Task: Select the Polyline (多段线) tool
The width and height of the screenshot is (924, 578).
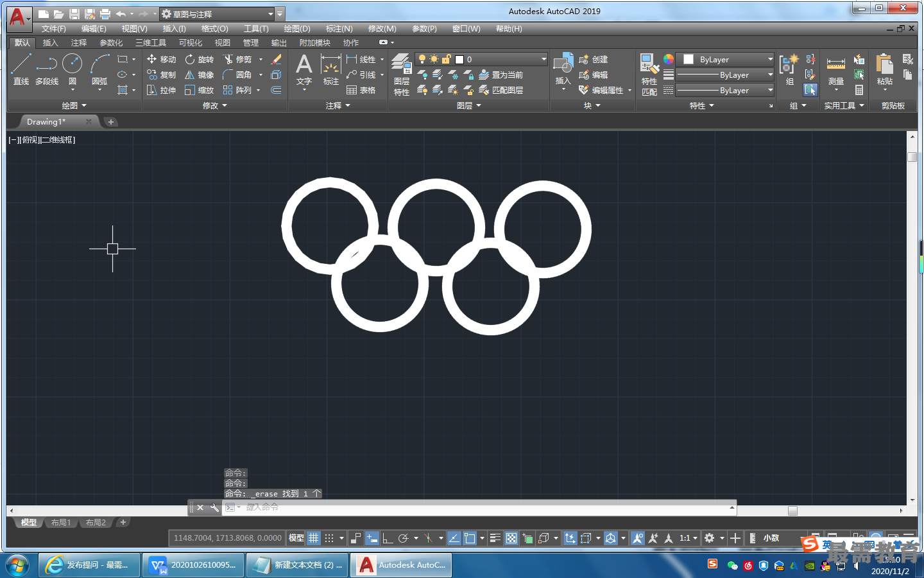Action: coord(47,69)
